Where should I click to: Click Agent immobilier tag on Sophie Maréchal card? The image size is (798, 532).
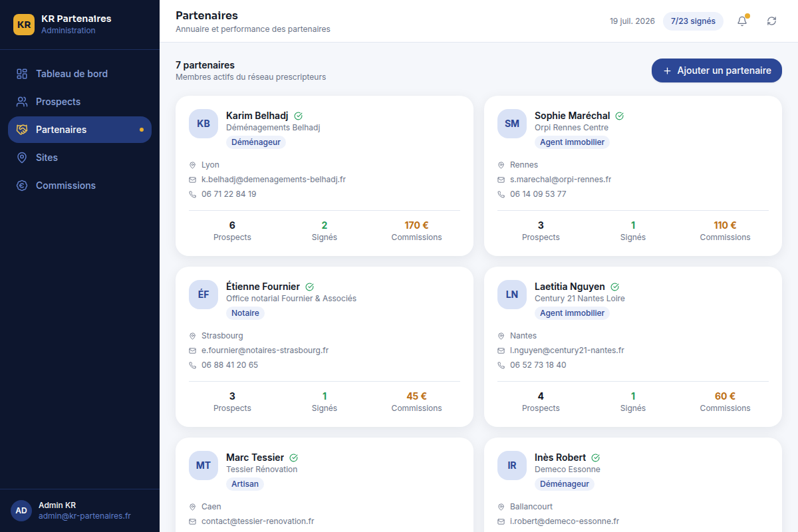pyautogui.click(x=572, y=142)
